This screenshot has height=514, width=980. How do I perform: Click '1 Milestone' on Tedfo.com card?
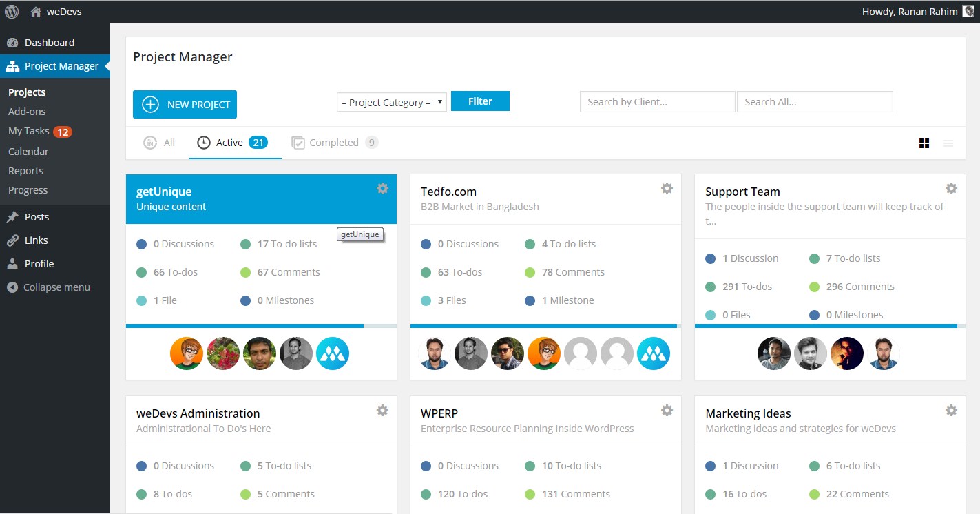559,300
